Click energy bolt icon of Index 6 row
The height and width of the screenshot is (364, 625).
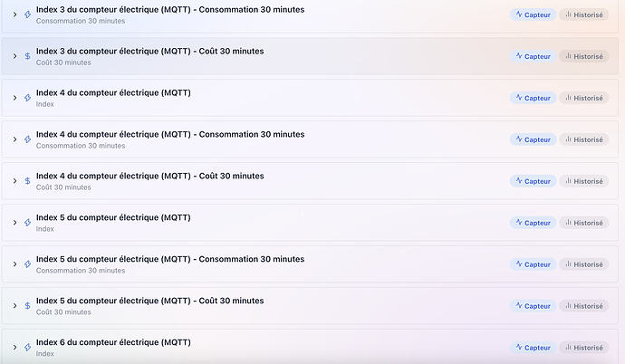(x=27, y=348)
